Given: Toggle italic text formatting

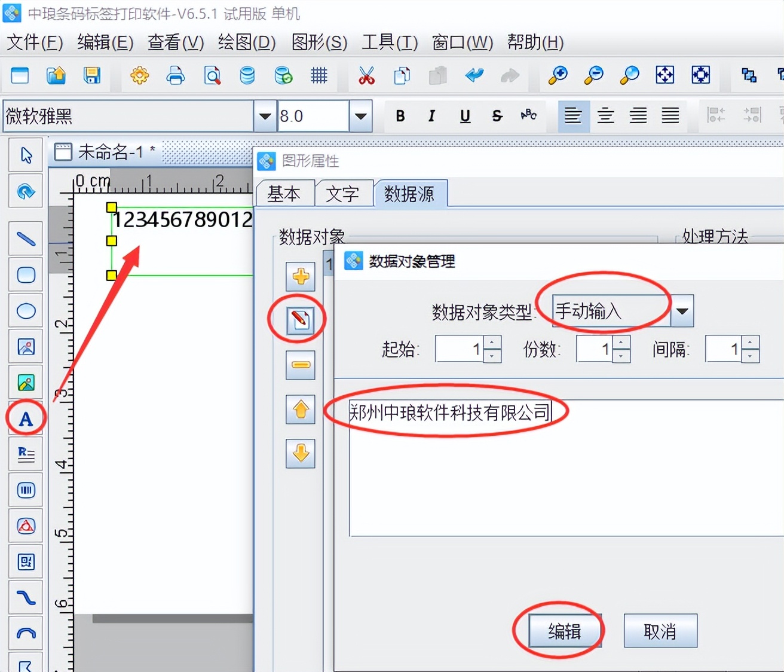Looking at the screenshot, I should coord(431,116).
